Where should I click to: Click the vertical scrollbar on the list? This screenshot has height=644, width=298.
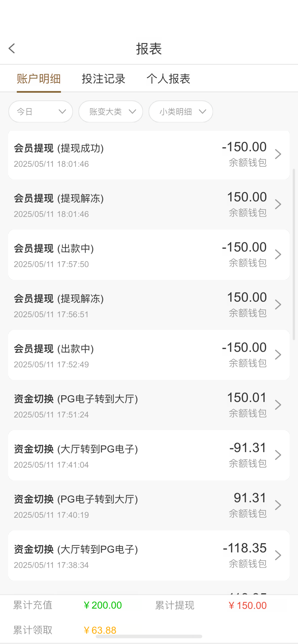click(294, 254)
